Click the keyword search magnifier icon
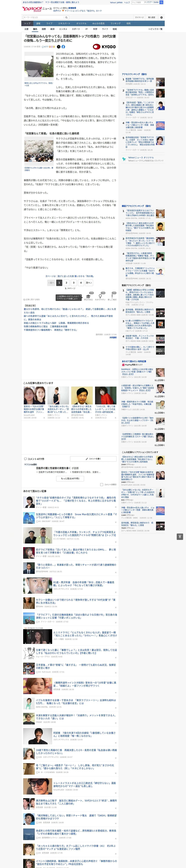The height and width of the screenshot is (868, 186). pos(66,18)
